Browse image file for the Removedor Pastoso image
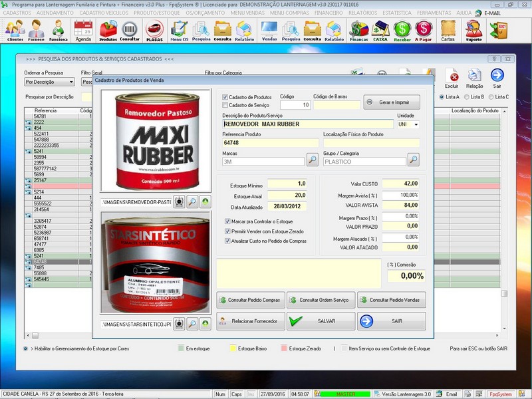Screen dimensions: 532x399 pyautogui.click(x=192, y=201)
